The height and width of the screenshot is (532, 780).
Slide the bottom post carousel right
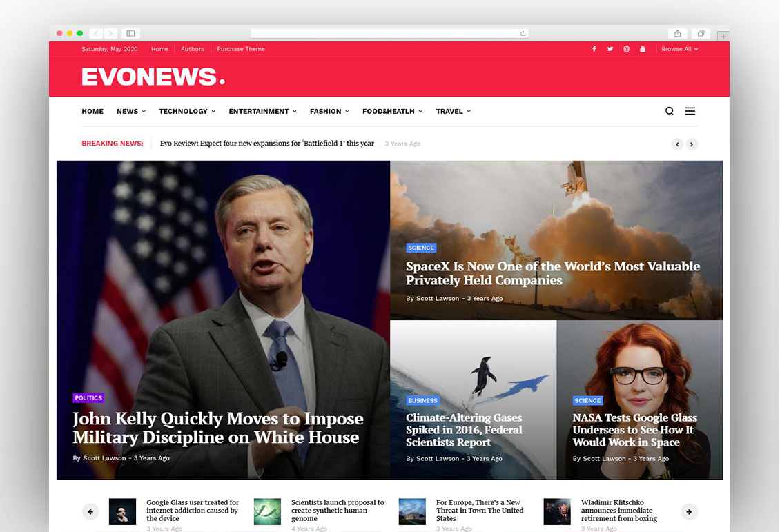click(x=689, y=511)
